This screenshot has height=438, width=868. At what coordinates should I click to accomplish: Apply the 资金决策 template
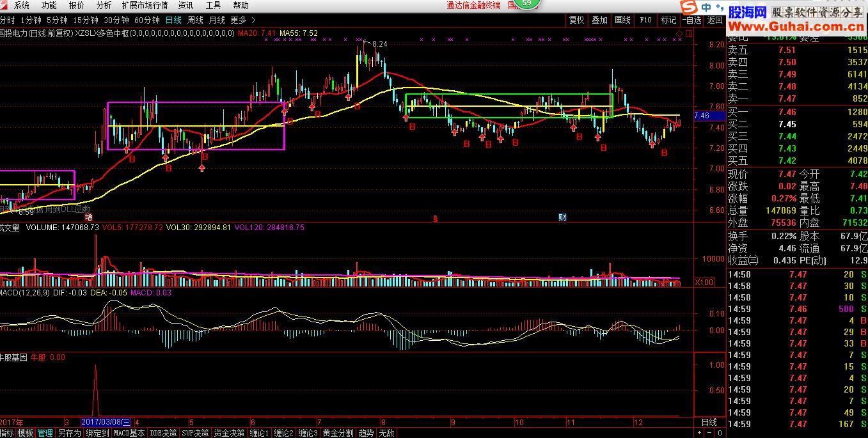(x=229, y=433)
